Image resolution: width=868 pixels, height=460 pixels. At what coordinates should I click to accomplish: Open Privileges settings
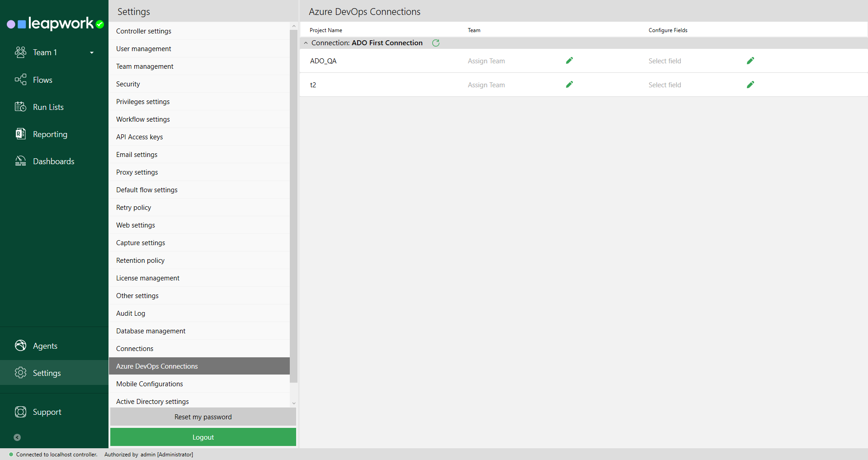199,102
